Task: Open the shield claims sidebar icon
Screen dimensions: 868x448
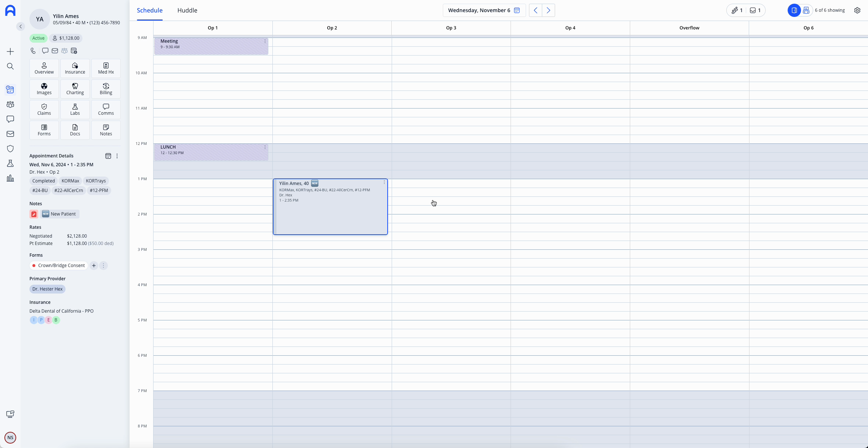Action: pos(10,149)
